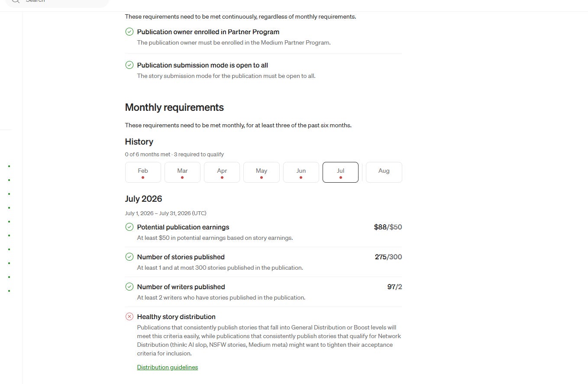Click green check beside Partner Program enrollment
This screenshot has width=588, height=384.
129,32
